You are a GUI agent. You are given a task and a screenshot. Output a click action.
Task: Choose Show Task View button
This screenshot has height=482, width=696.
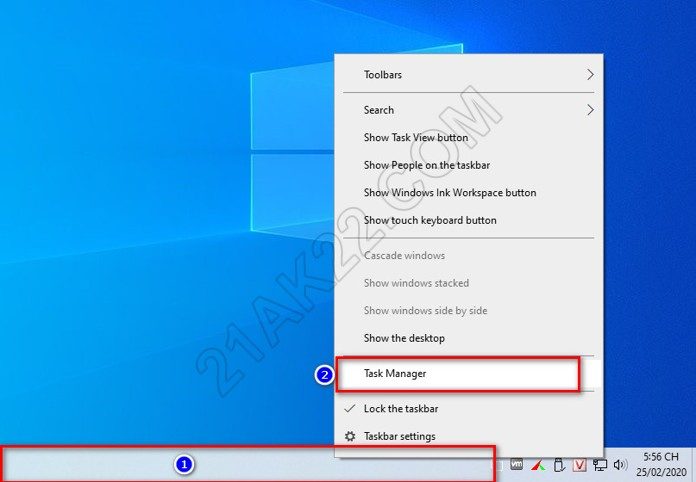click(469, 138)
